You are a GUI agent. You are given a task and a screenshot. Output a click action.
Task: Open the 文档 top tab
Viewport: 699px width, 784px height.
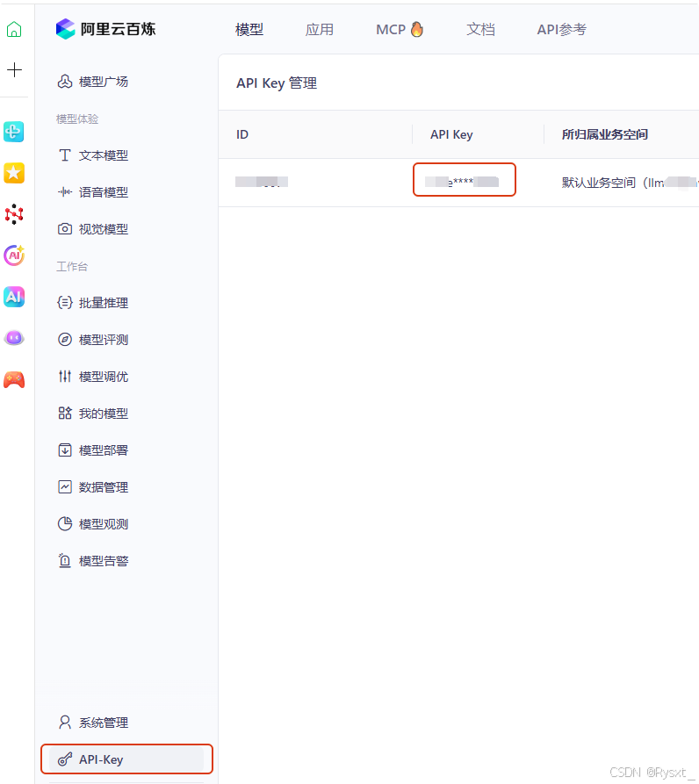[481, 30]
